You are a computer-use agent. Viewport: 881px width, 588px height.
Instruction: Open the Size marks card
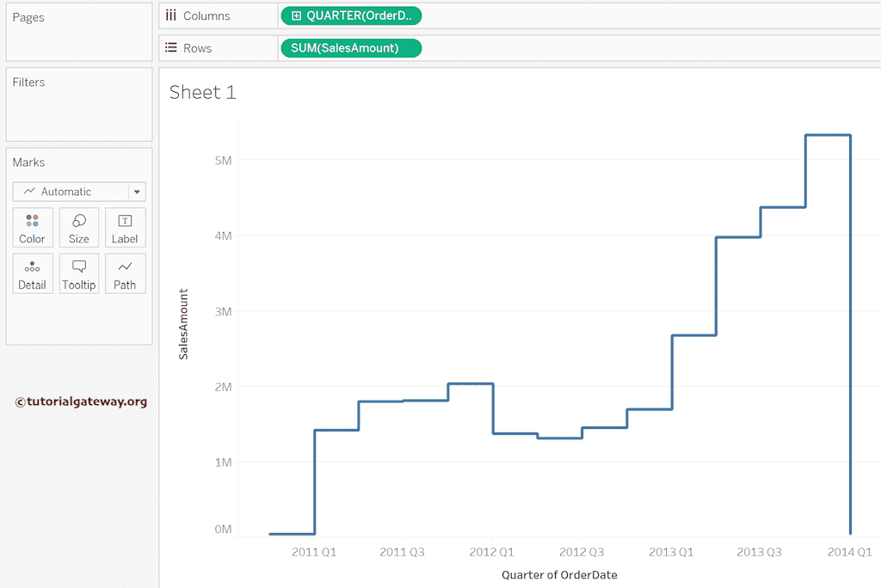pos(79,222)
